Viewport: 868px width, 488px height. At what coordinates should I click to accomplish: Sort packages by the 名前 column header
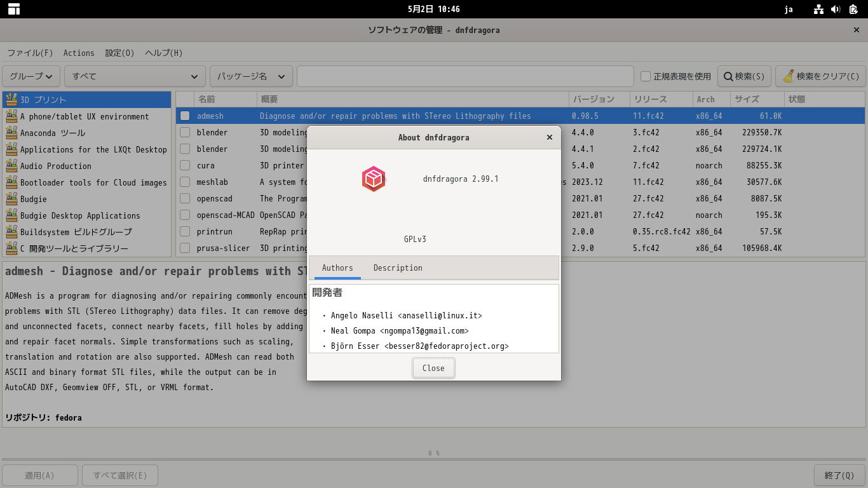225,99
